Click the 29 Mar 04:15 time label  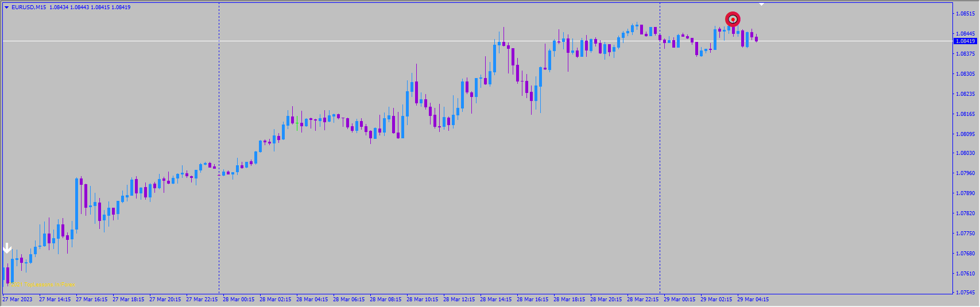click(x=753, y=300)
